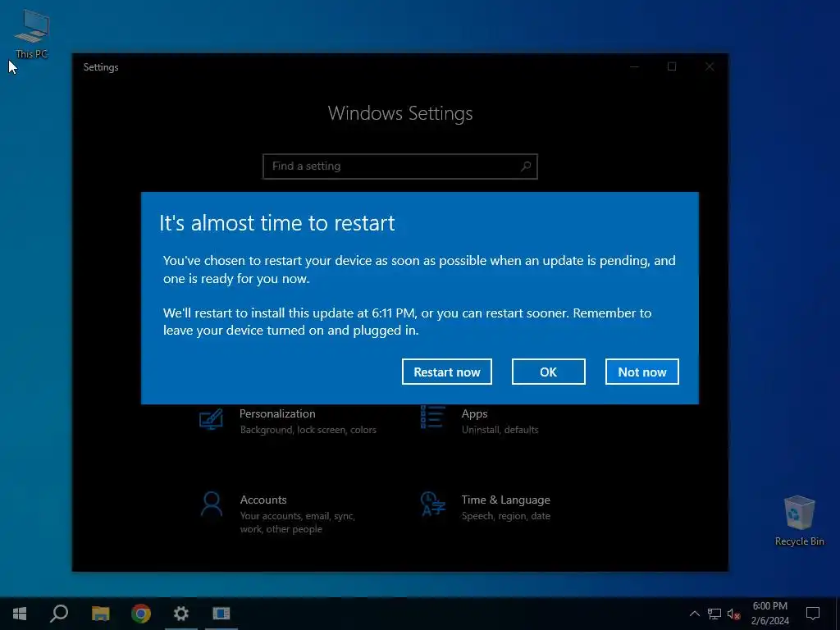Open the Personalization settings icon

(211, 419)
